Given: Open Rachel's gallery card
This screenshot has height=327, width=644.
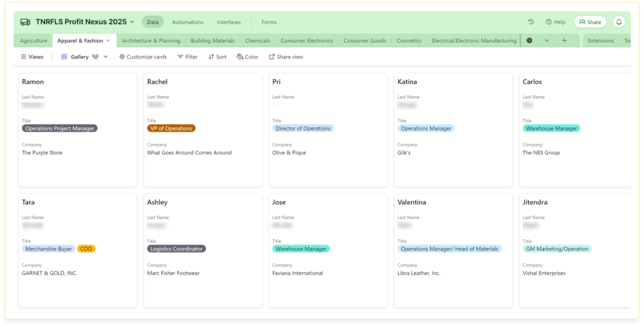Looking at the screenshot, I should point(203,130).
